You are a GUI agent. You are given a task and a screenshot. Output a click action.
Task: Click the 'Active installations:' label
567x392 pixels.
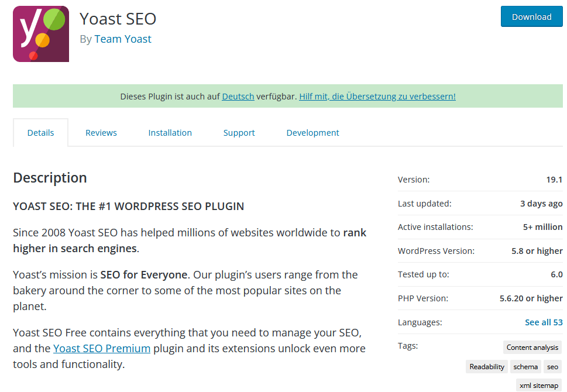click(435, 227)
